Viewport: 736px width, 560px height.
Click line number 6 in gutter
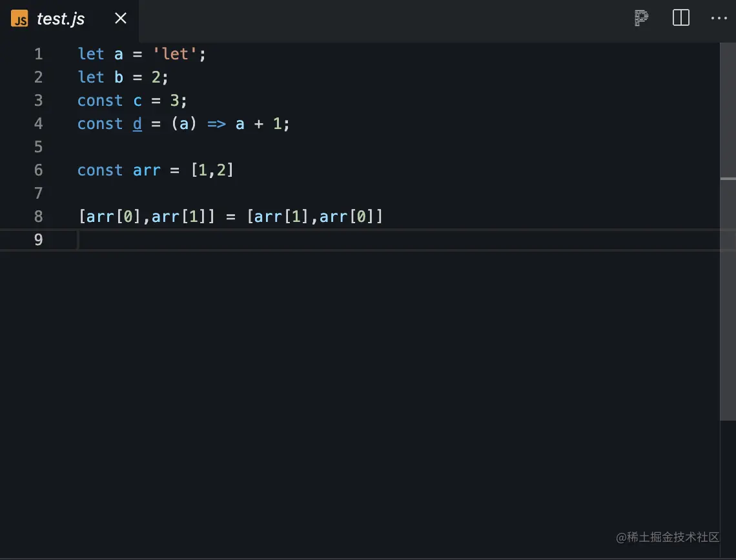tap(39, 170)
